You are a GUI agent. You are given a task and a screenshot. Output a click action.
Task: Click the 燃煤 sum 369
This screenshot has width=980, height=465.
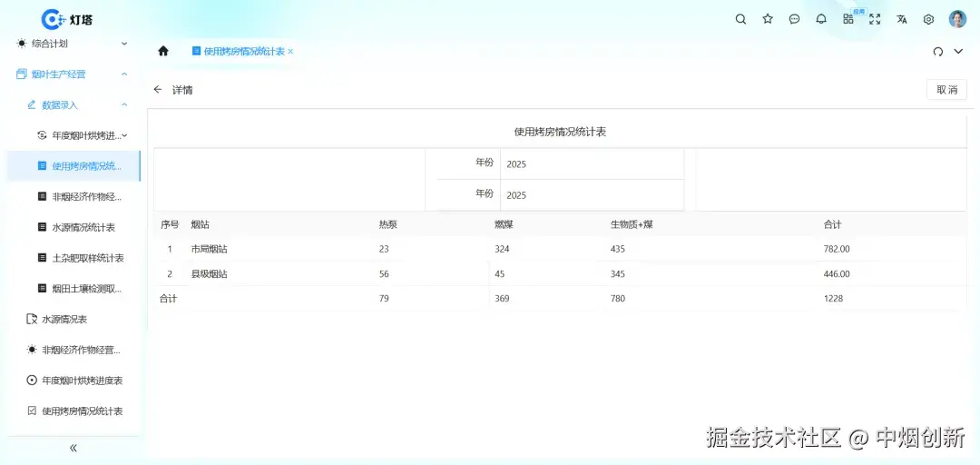coord(502,299)
